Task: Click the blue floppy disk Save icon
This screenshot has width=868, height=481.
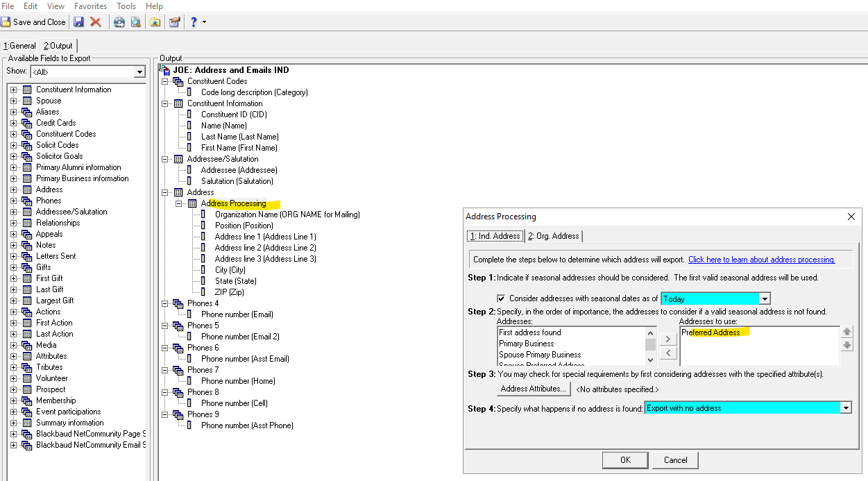Action: pyautogui.click(x=78, y=22)
